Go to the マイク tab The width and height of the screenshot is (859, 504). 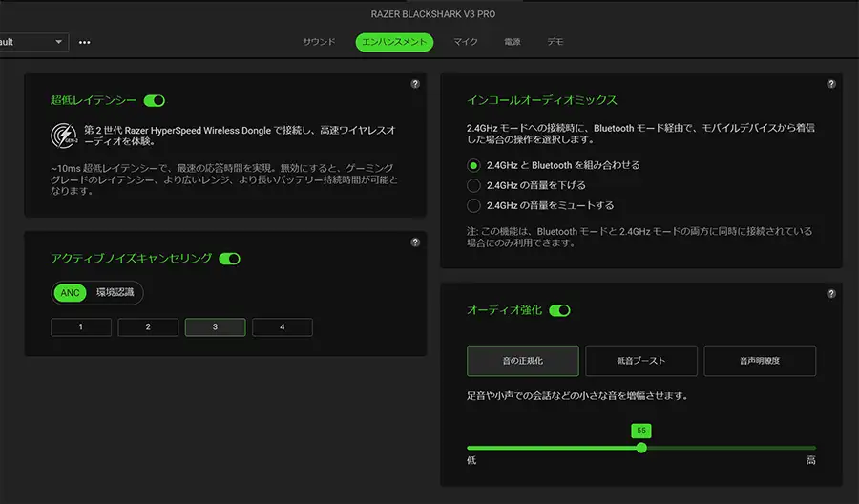tap(466, 42)
